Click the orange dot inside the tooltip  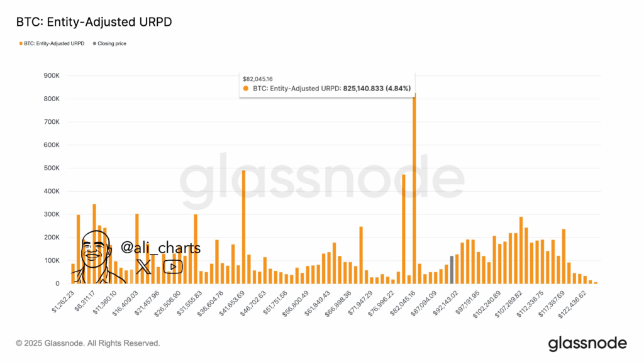point(246,89)
